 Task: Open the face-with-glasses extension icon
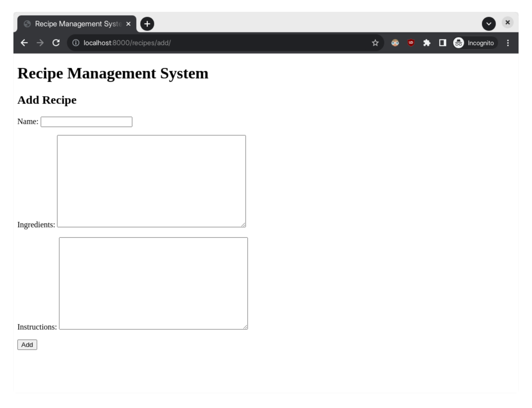(x=395, y=43)
